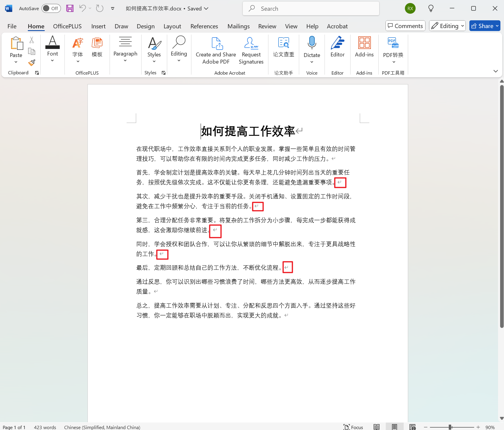Enable Focus mode from status bar

pos(353,427)
